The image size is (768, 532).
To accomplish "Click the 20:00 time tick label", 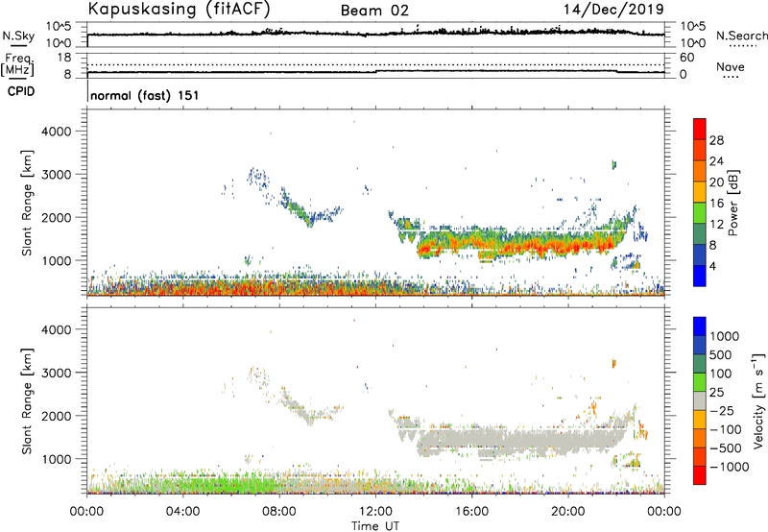I will click(567, 512).
